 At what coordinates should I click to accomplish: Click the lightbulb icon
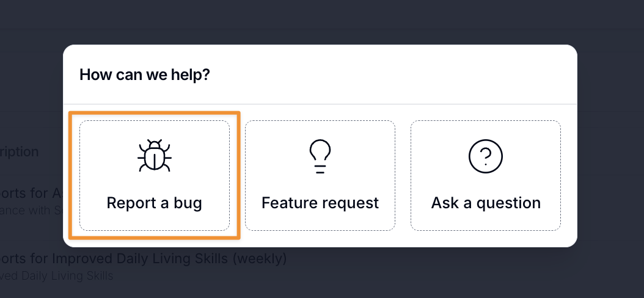click(x=320, y=157)
